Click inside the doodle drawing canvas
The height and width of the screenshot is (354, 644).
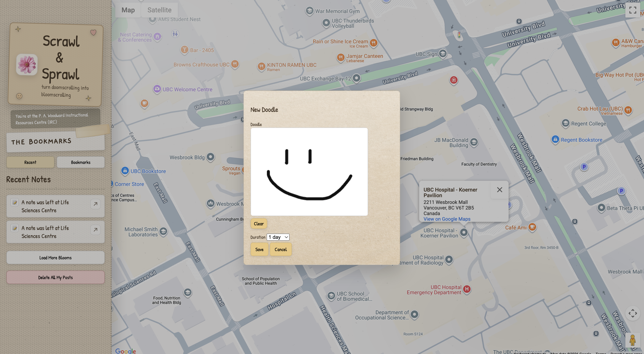coord(309,172)
